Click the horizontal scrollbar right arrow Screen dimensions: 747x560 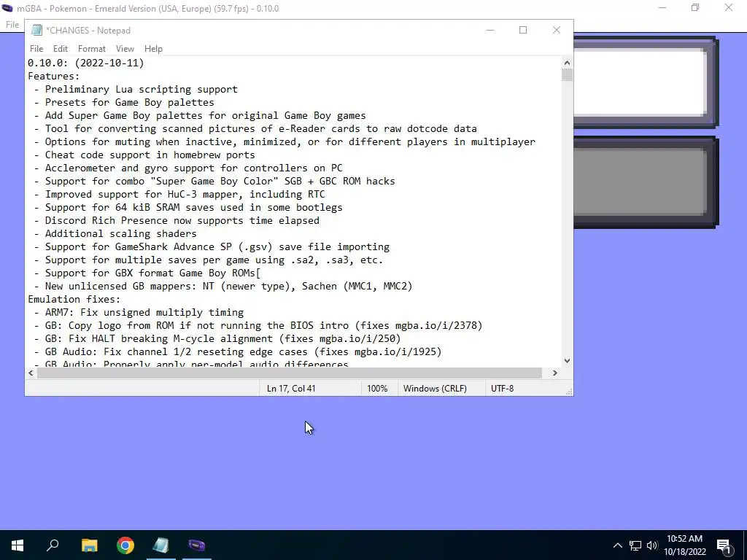(554, 373)
